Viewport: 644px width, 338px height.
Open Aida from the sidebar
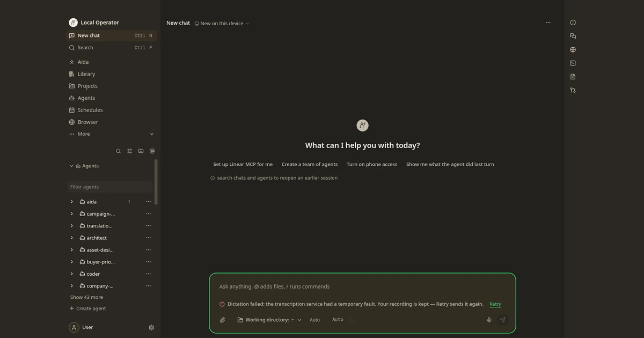111,62
